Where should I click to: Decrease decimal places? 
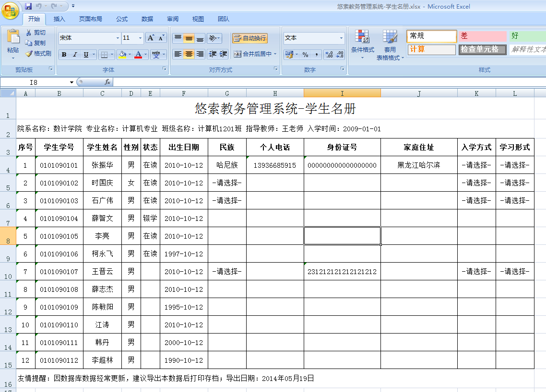click(340, 54)
